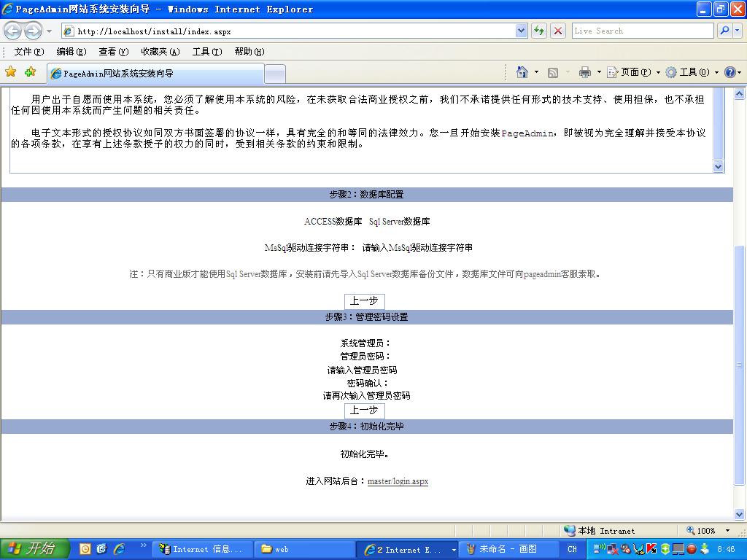747x560 pixels.
Task: Expand the quick launch overflow chevron
Action: [143, 545]
